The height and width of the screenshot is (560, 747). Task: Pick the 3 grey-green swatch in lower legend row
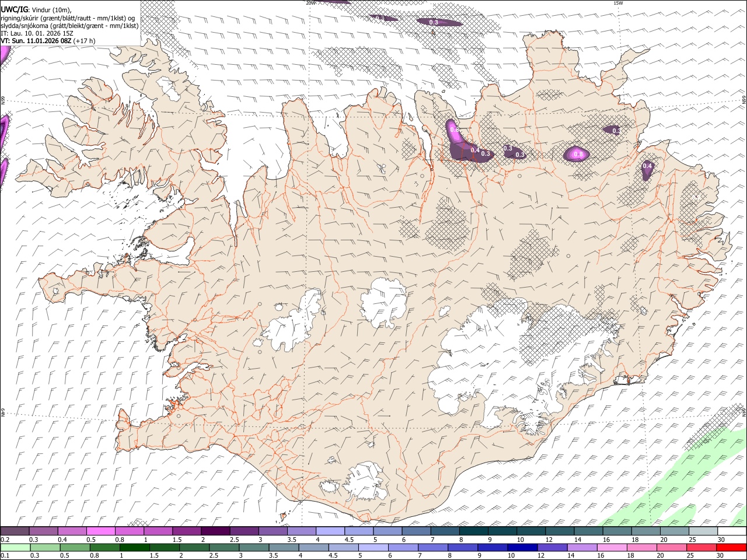click(254, 547)
